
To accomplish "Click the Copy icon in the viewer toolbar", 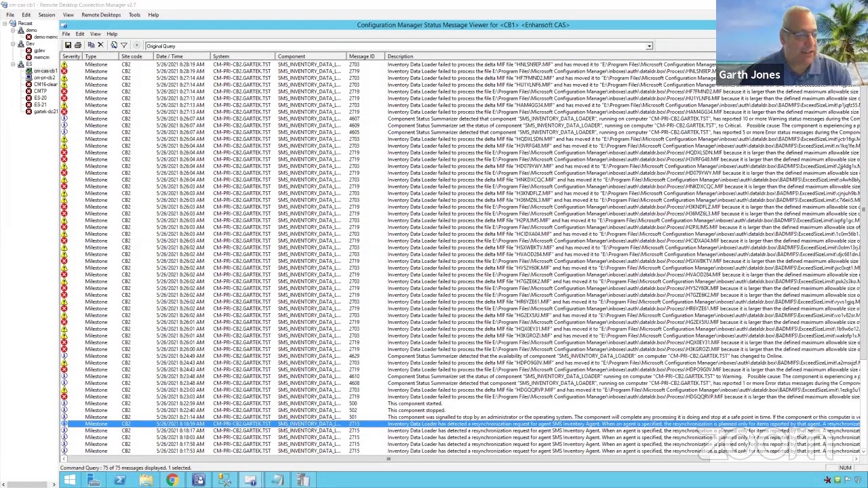I will [91, 45].
